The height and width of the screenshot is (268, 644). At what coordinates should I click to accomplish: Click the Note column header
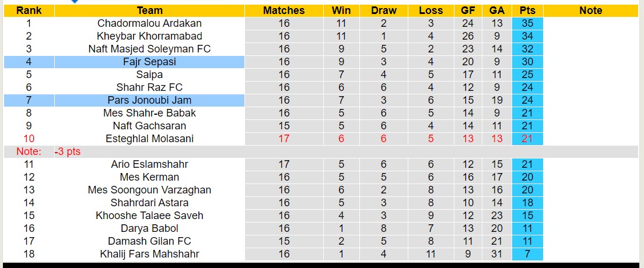click(x=590, y=10)
